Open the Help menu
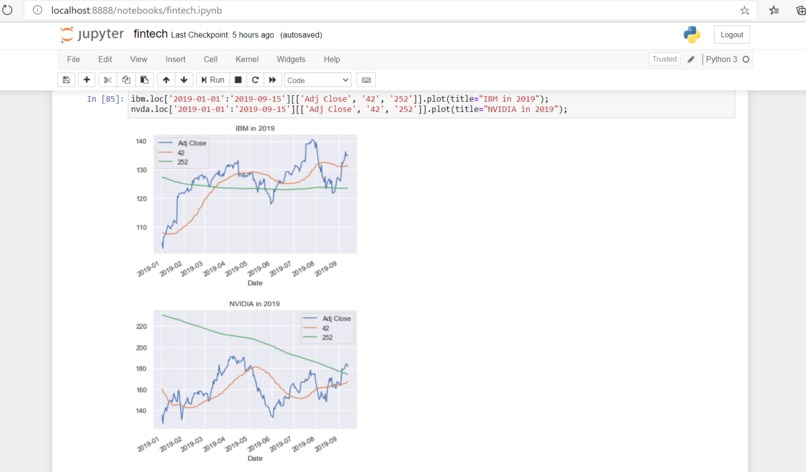Viewport: 806px width, 472px height. [332, 59]
